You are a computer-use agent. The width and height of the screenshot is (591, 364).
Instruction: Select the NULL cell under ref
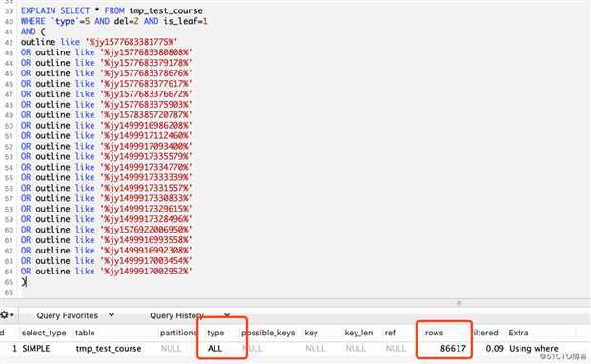pos(396,348)
